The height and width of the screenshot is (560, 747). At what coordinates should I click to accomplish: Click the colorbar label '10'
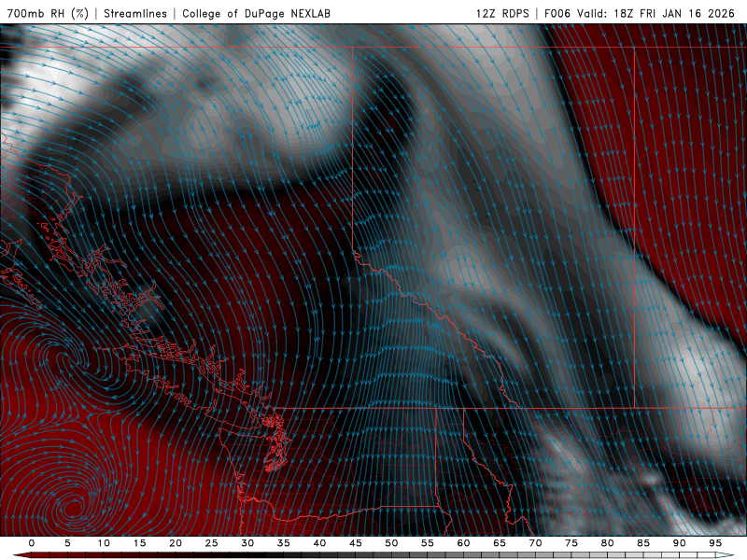104,543
